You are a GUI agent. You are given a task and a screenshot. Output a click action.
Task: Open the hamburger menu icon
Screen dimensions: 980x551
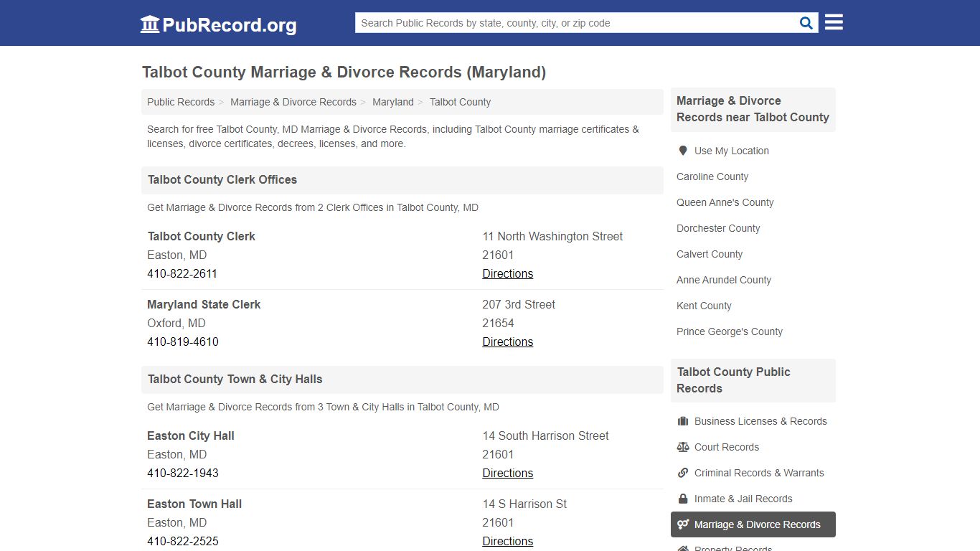click(834, 22)
